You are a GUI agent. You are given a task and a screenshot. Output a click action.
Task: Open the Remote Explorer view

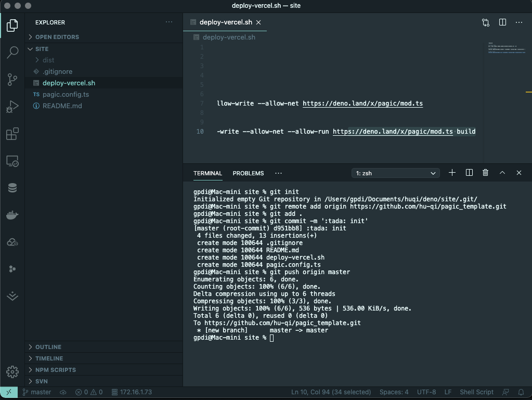(12, 161)
